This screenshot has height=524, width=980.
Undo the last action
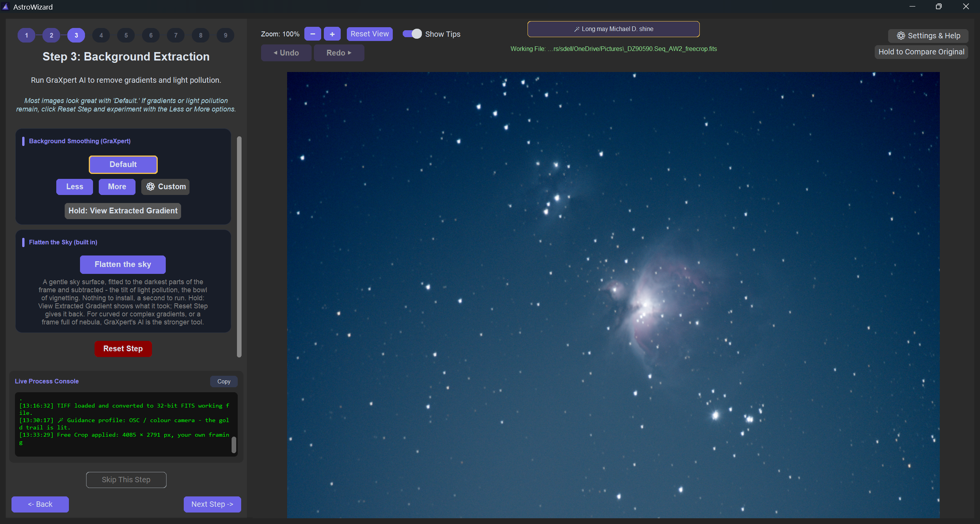(x=286, y=53)
